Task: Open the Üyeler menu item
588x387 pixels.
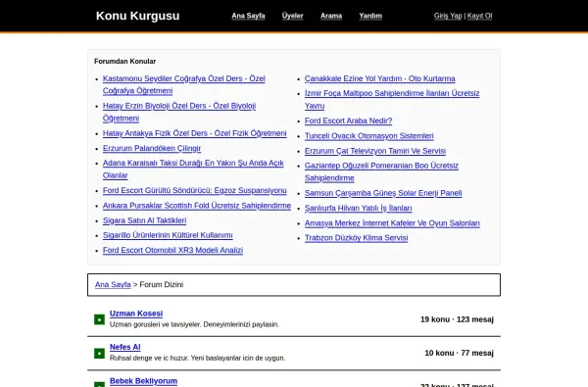Action: point(292,16)
